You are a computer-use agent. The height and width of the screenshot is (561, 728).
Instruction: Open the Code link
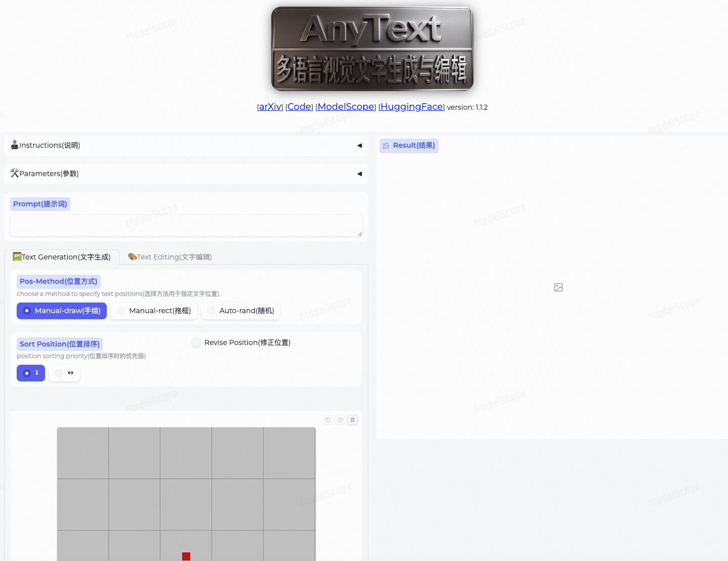[x=299, y=107]
